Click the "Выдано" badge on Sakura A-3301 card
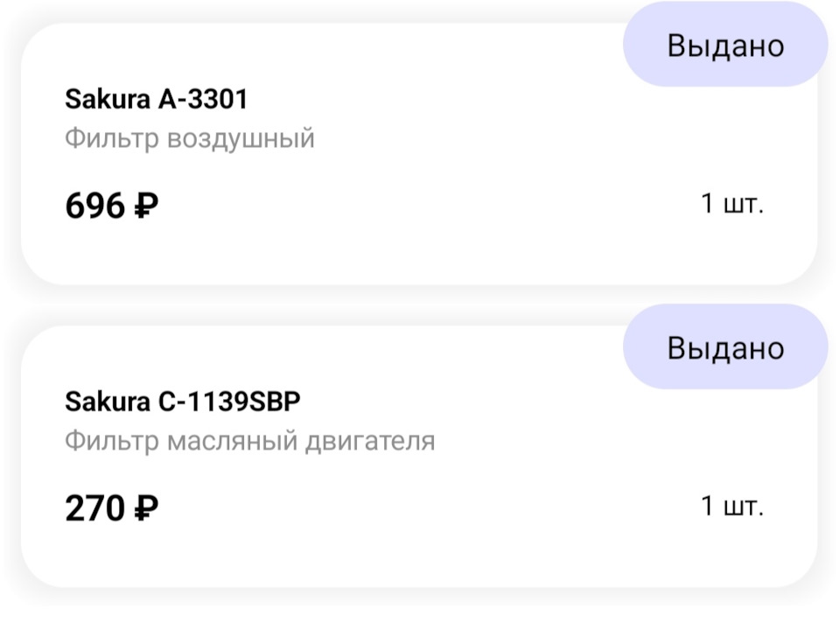This screenshot has height=623, width=840. coord(725,45)
